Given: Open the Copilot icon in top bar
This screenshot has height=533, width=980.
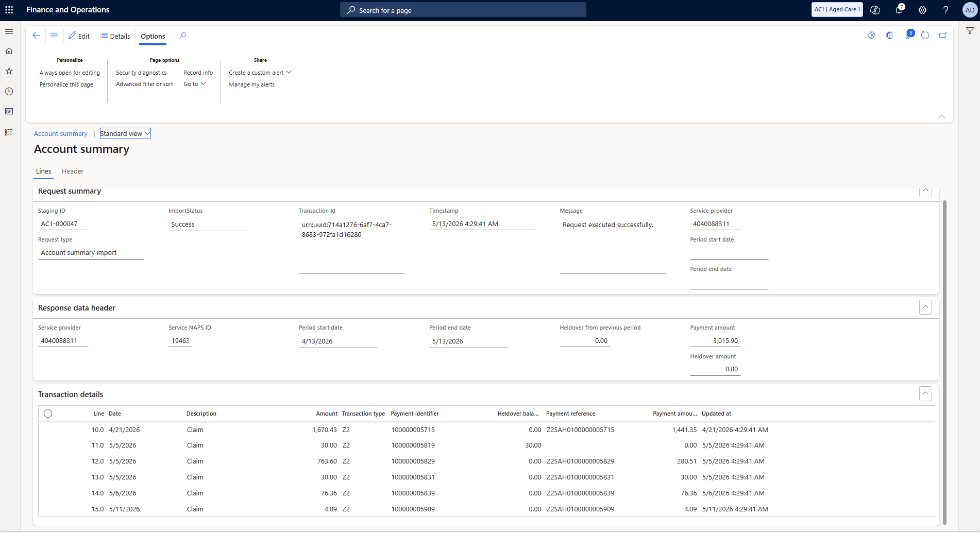Looking at the screenshot, I should coord(875,10).
